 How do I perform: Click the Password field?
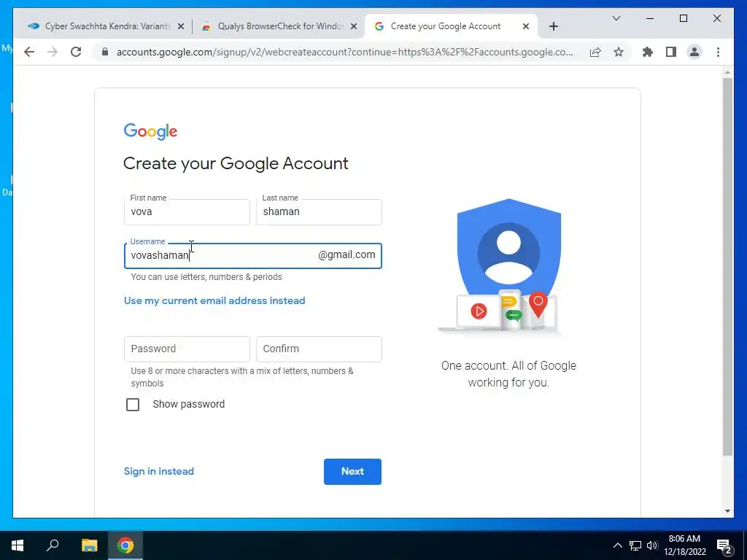pos(187,349)
